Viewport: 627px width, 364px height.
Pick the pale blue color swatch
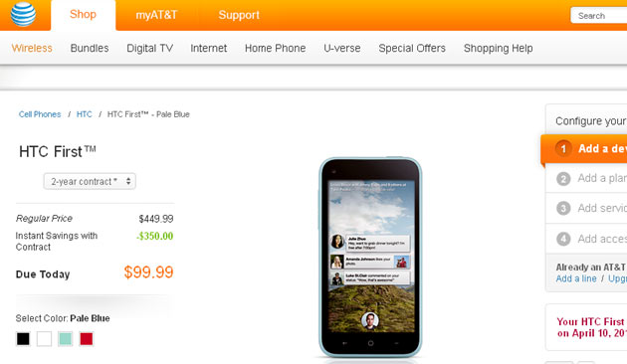coord(65,339)
